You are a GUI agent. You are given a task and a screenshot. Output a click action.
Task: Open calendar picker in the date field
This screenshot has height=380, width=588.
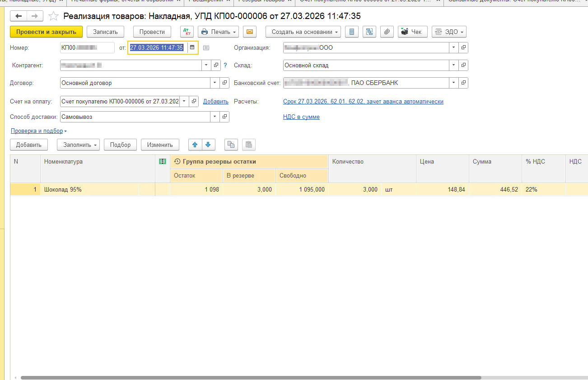coord(192,47)
